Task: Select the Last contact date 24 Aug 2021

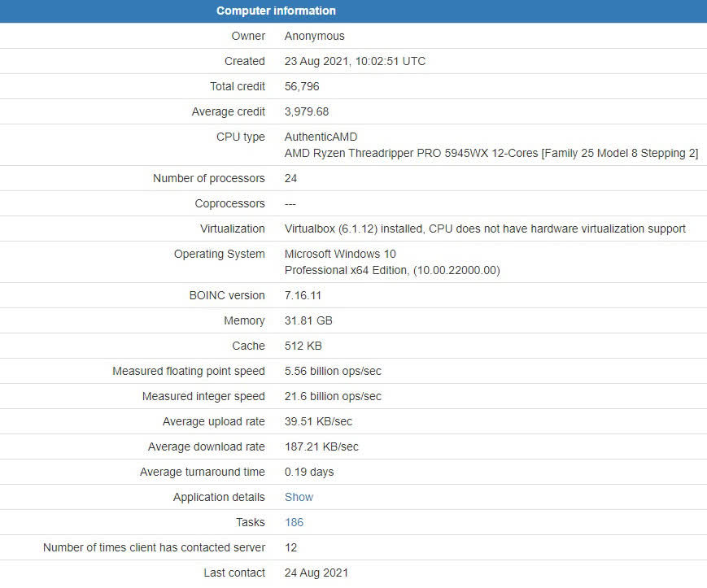Action: tap(316, 573)
